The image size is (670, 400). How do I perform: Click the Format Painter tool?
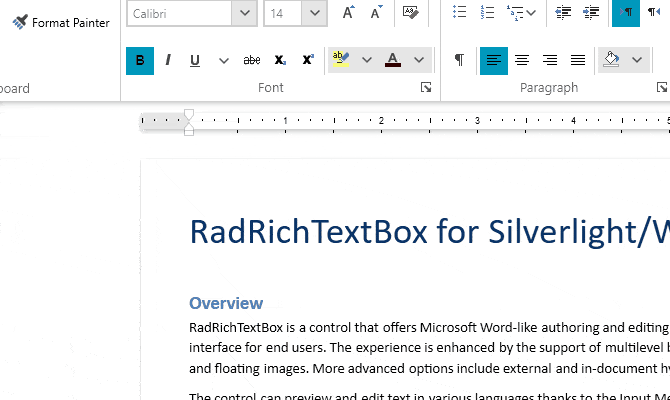(61, 22)
